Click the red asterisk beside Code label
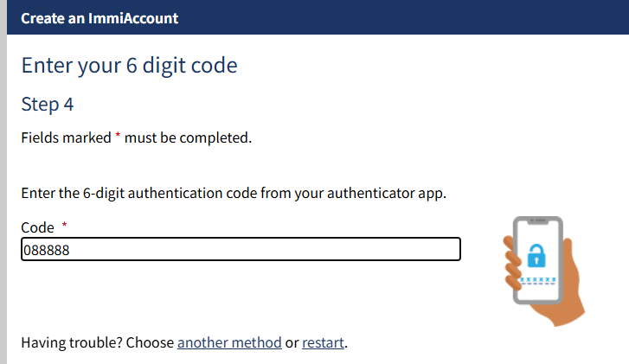 [64, 225]
